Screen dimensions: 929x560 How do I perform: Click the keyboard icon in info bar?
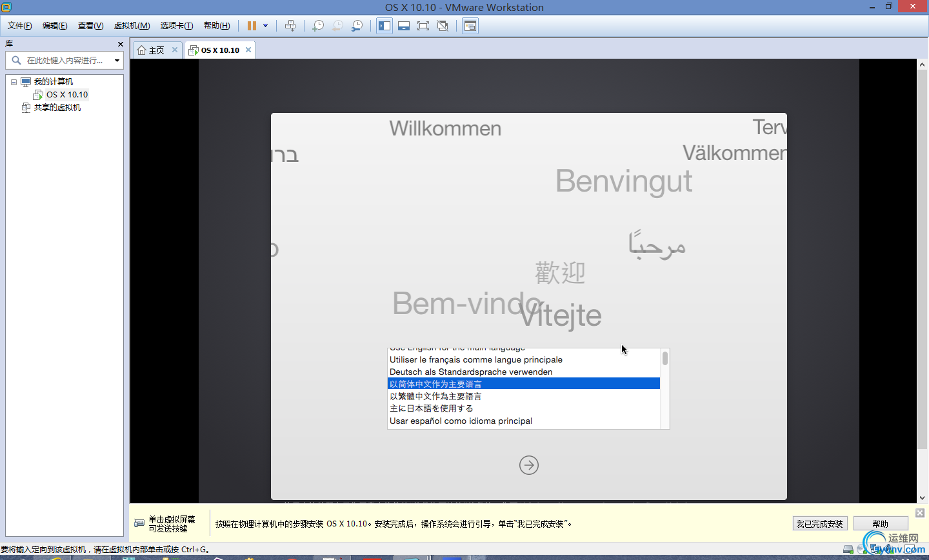(139, 523)
